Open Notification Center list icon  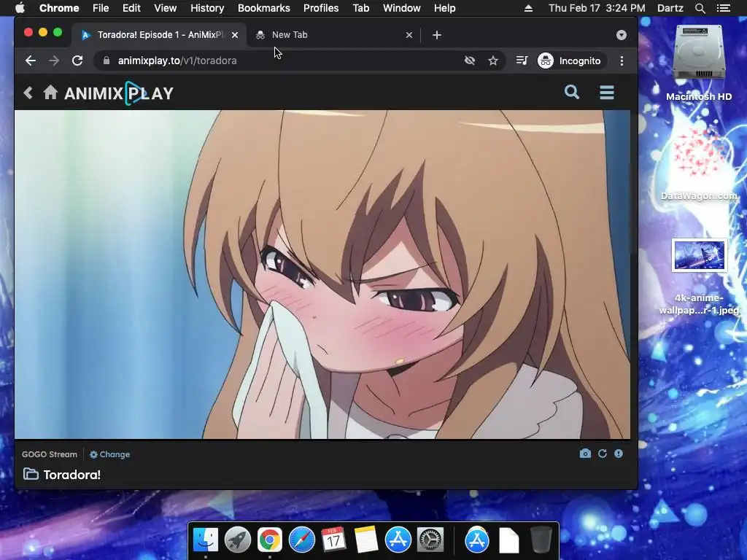(x=724, y=8)
